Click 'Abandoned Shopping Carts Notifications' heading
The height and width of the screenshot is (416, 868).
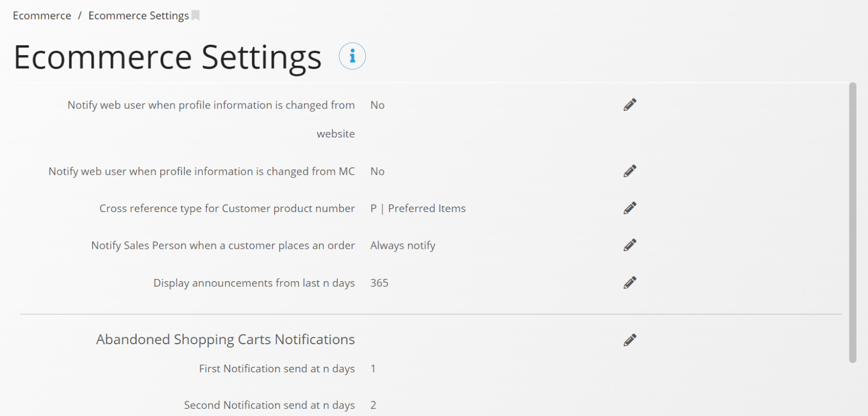226,339
